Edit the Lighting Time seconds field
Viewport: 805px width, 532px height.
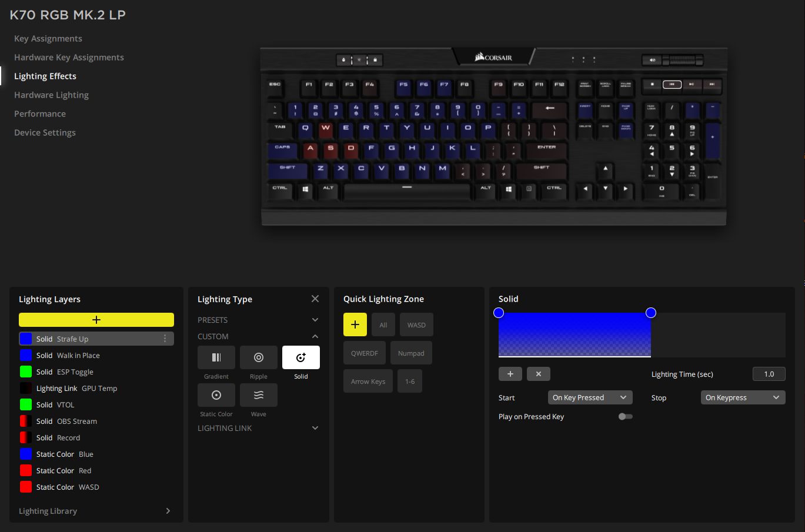click(x=769, y=374)
